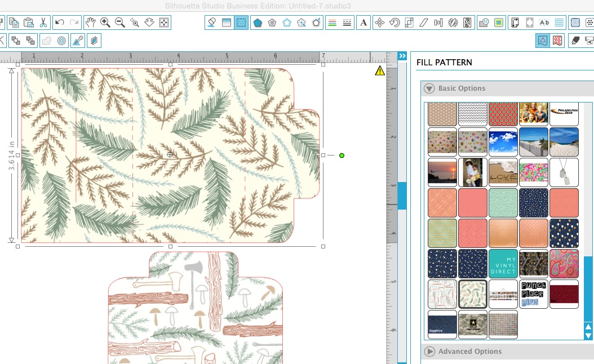Open the Design Page Settings icon
Screen dimensions: 594x364
coord(515,23)
